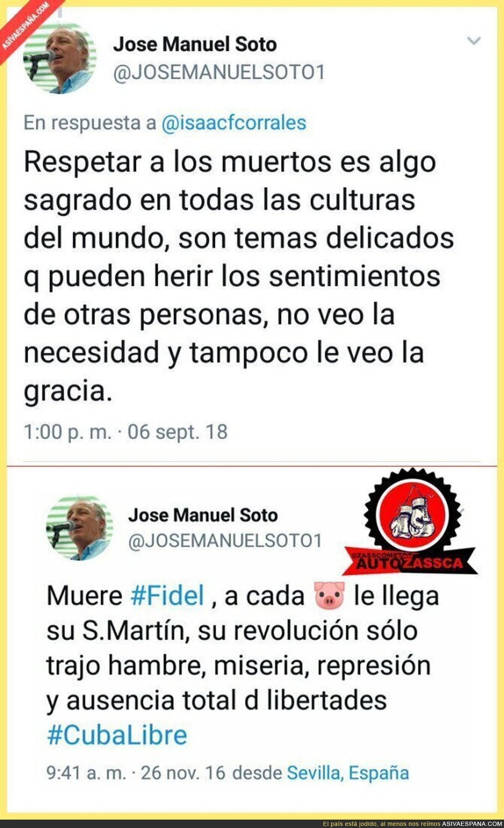Click the 1:00 p. m. 06 sept. 18 timestamp
Image resolution: width=504 pixels, height=828 pixels.
coord(126,432)
